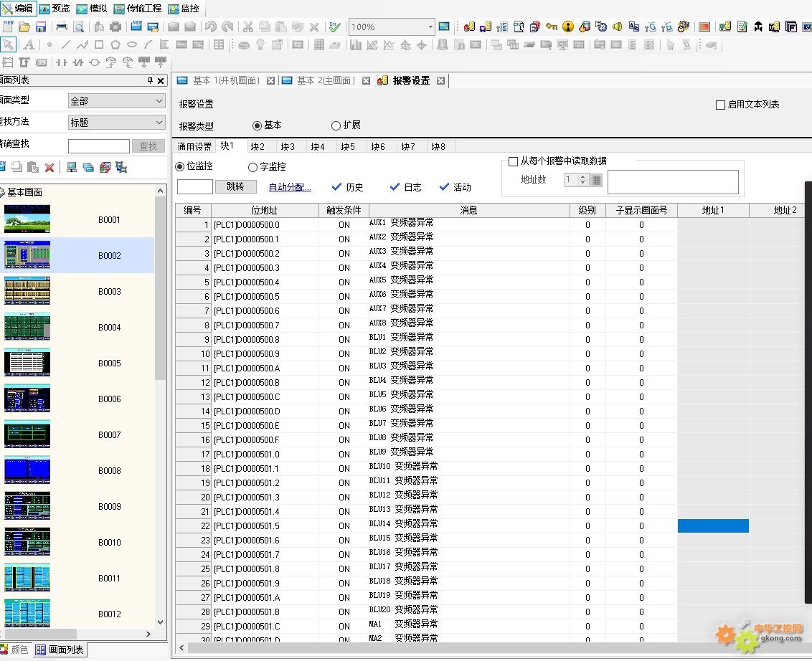The width and height of the screenshot is (812, 661).
Task: Pin the screen list panel
Action: [x=150, y=81]
